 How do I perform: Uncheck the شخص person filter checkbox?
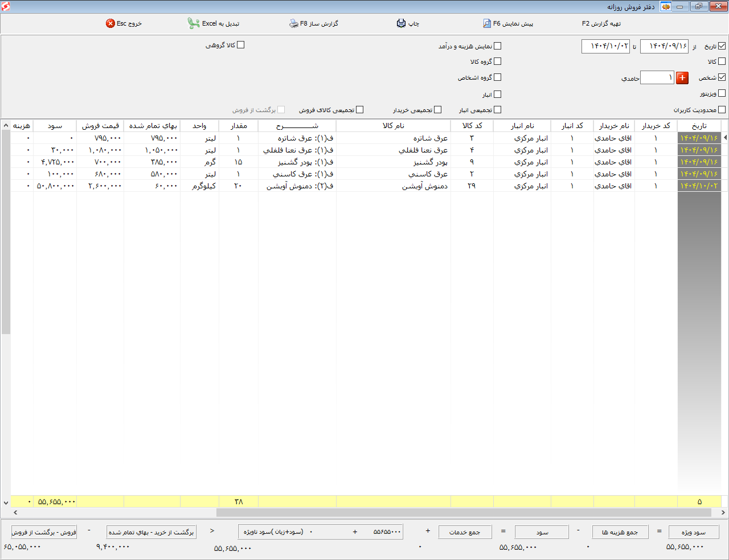coord(722,77)
